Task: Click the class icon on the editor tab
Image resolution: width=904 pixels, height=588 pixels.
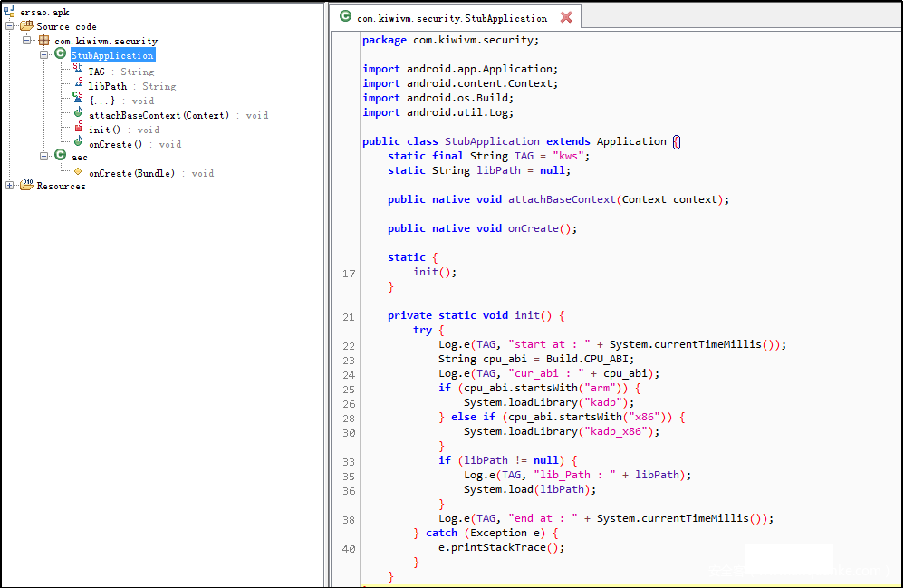Action: click(345, 17)
